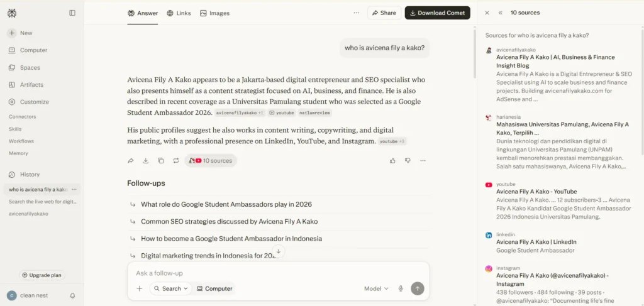
Task: Mark answer as unhelpful thumbs down
Action: click(408, 161)
